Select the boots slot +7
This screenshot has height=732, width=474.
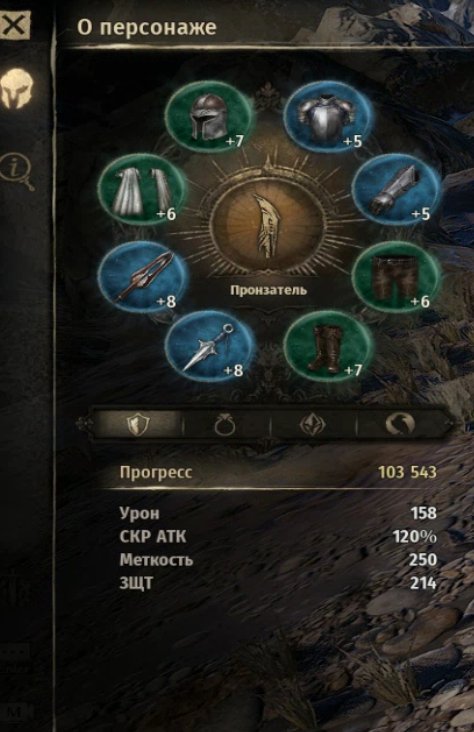tap(328, 346)
